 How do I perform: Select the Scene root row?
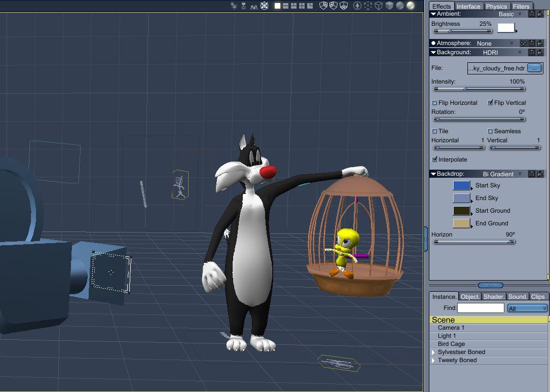(x=489, y=320)
